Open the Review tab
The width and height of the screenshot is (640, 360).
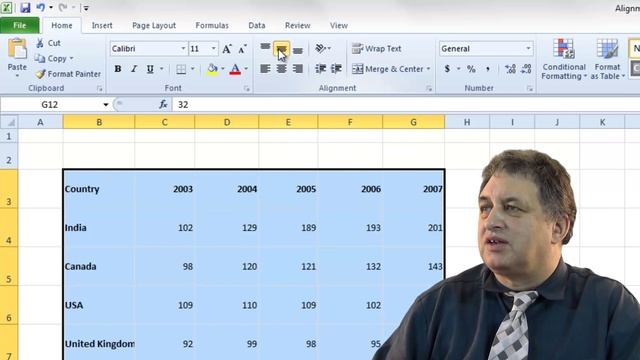click(298, 25)
